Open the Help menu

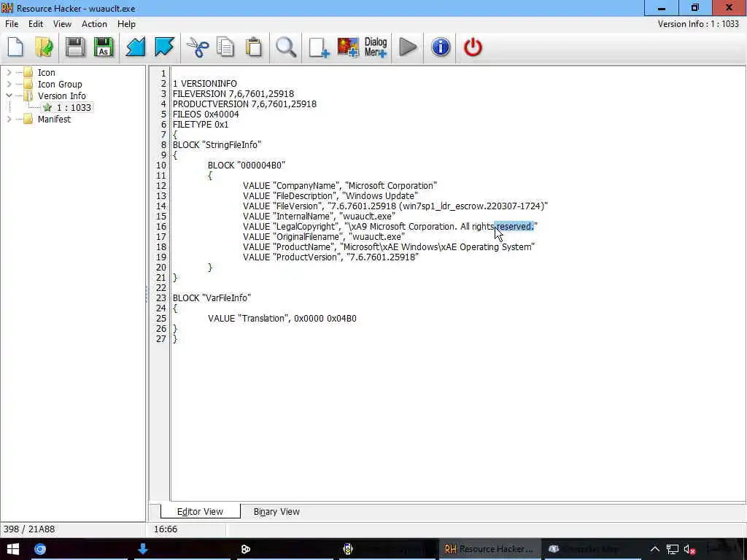point(126,24)
